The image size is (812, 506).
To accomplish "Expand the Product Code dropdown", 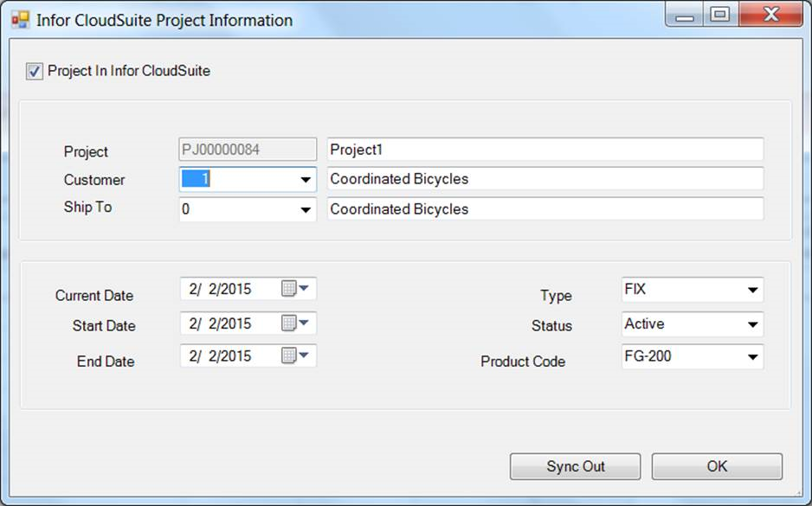I will click(x=753, y=356).
